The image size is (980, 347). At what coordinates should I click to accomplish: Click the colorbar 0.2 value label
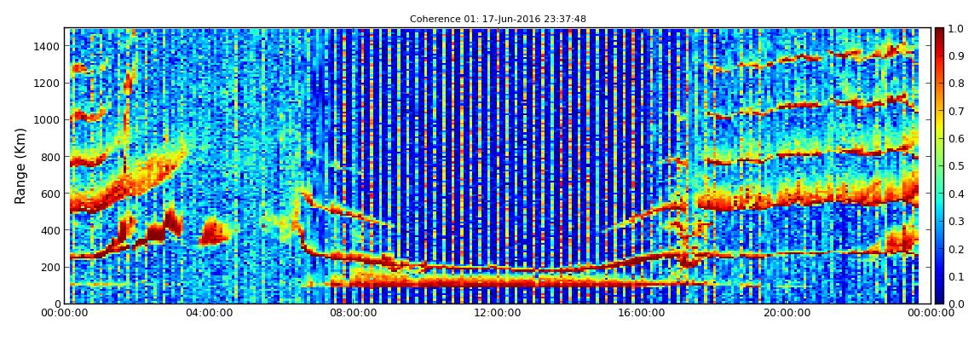point(958,249)
